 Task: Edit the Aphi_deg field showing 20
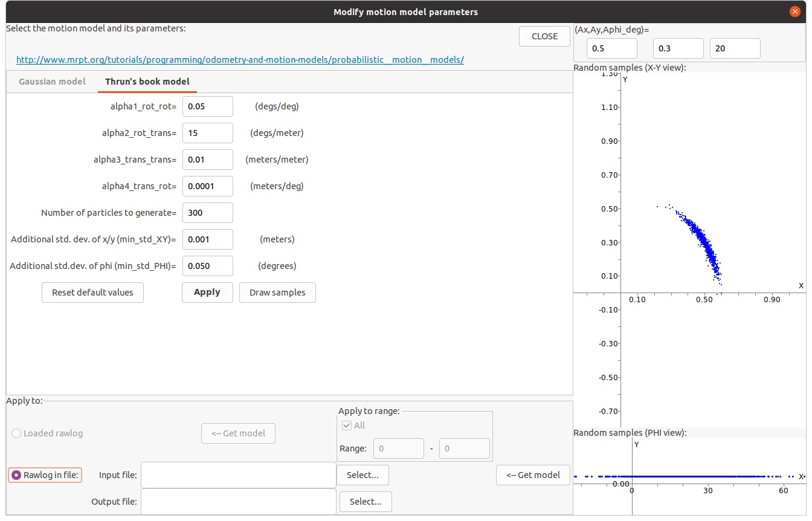click(735, 48)
